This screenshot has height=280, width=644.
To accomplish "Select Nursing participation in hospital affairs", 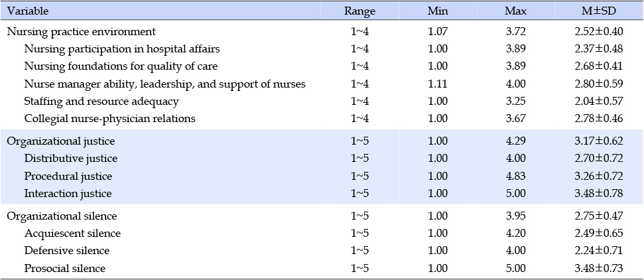I will 122,49.
